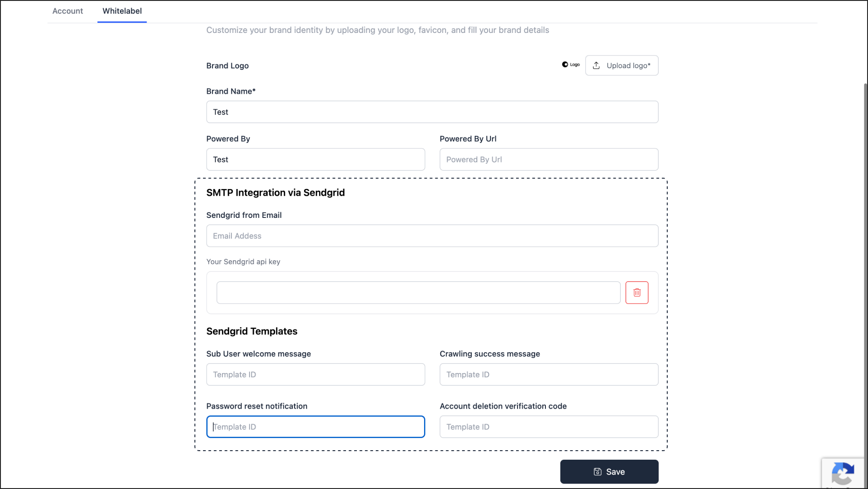Viewport: 868px width, 489px height.
Task: Focus the empty Powered By Url field
Action: 548,159
